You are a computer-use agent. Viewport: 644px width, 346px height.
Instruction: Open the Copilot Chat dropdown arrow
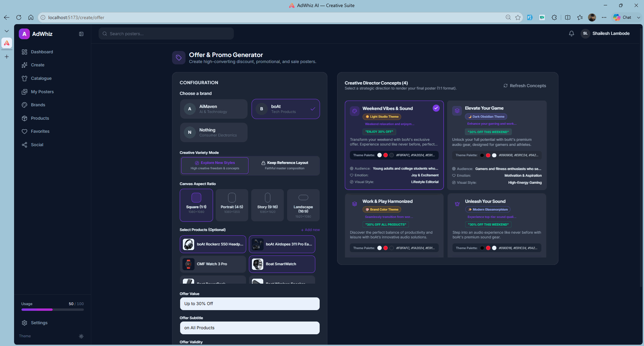coord(638,17)
